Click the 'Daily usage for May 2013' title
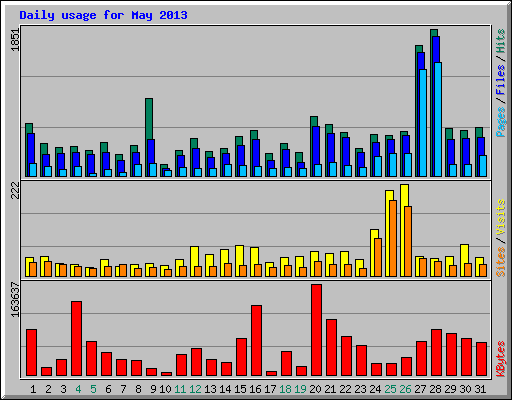512x400 pixels. [x=103, y=15]
